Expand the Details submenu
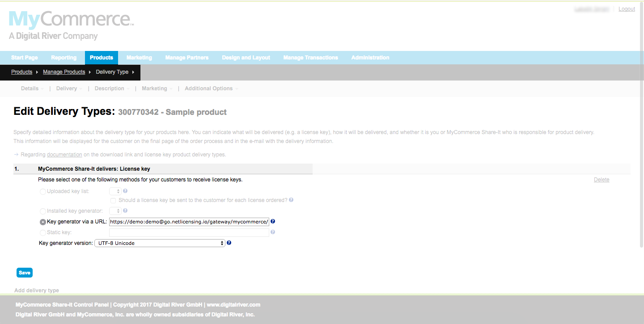 coord(32,88)
